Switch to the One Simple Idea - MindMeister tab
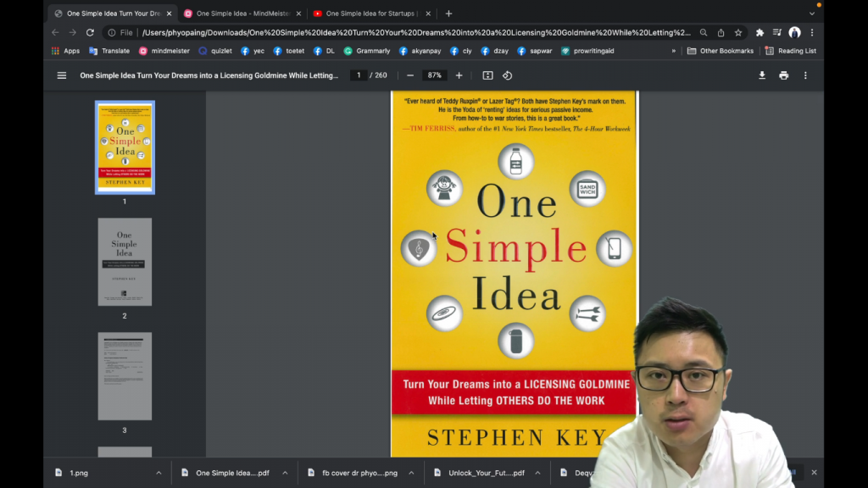868x488 pixels. [243, 14]
